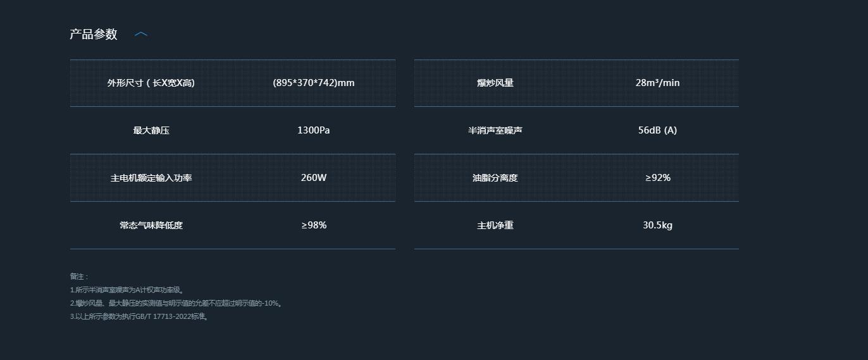Click the 备注： heading
The height and width of the screenshot is (360, 868).
80,276
